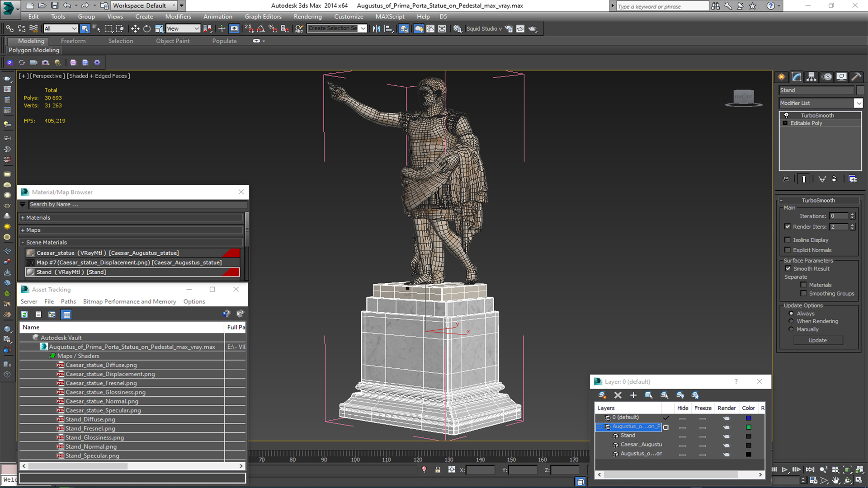Click Play Animation button
Image resolution: width=868 pixels, height=488 pixels.
pyautogui.click(x=785, y=469)
